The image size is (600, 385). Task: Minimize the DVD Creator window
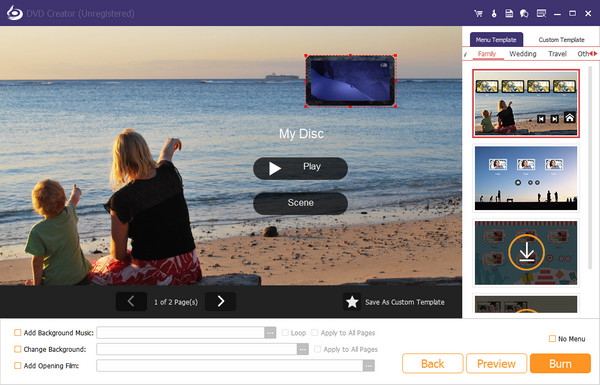[x=557, y=14]
